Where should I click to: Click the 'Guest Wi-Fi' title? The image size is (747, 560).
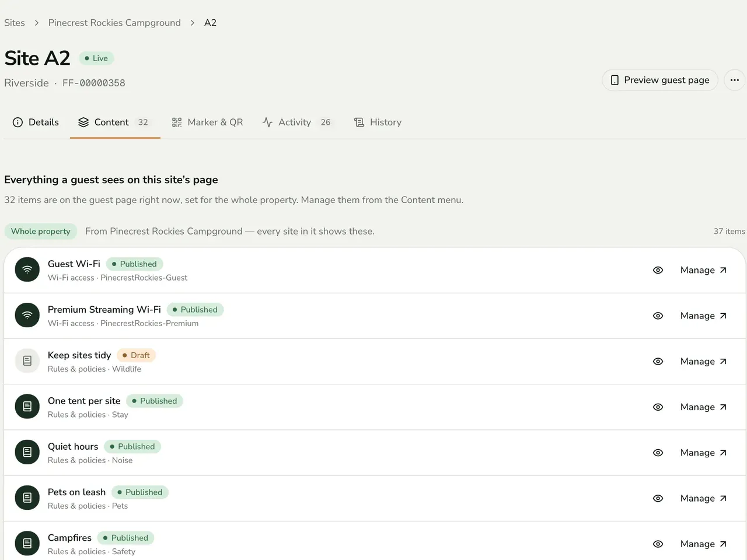[x=74, y=264]
